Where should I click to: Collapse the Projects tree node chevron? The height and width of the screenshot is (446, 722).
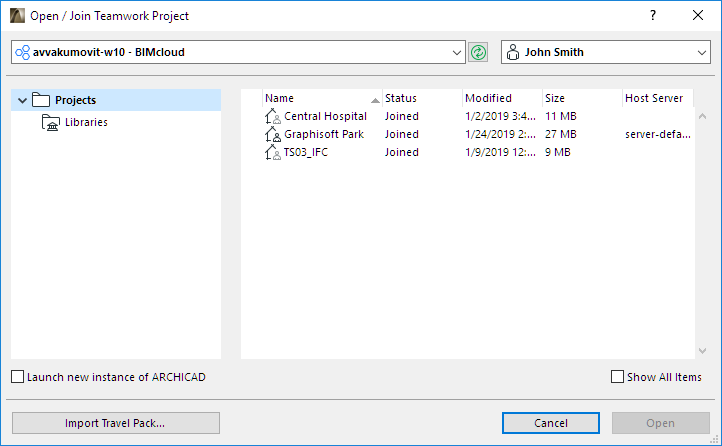click(22, 100)
